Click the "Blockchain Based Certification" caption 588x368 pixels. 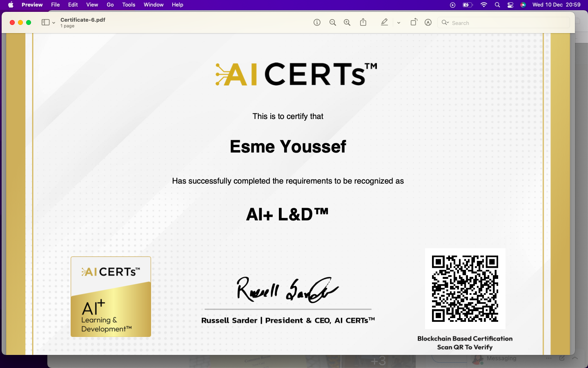coord(465,339)
